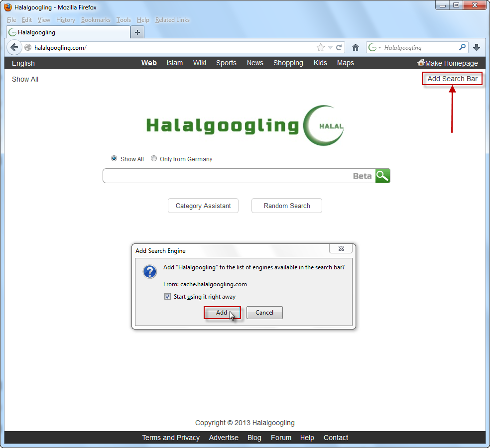Open the Related Links menu
The width and height of the screenshot is (490, 448).
pos(172,20)
